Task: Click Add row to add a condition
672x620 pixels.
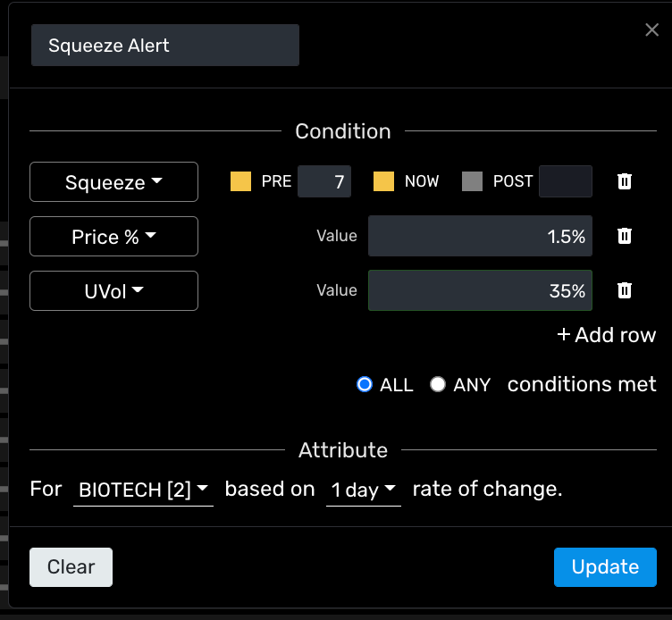Action: pos(607,335)
